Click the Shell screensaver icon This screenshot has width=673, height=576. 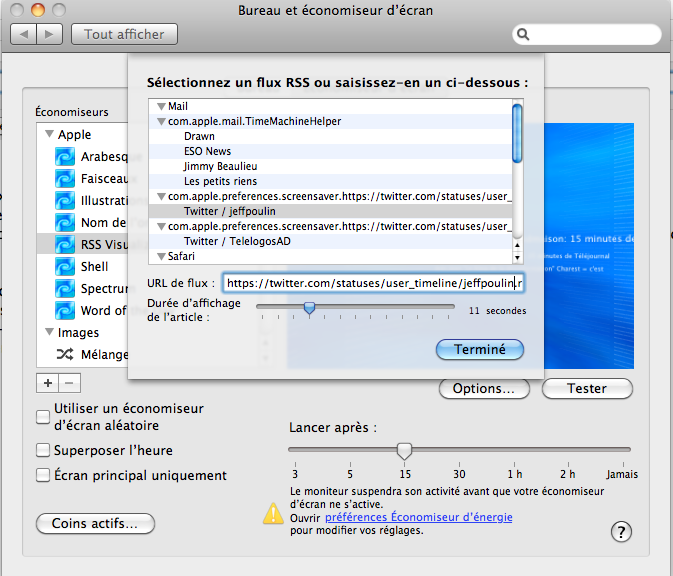click(x=65, y=267)
